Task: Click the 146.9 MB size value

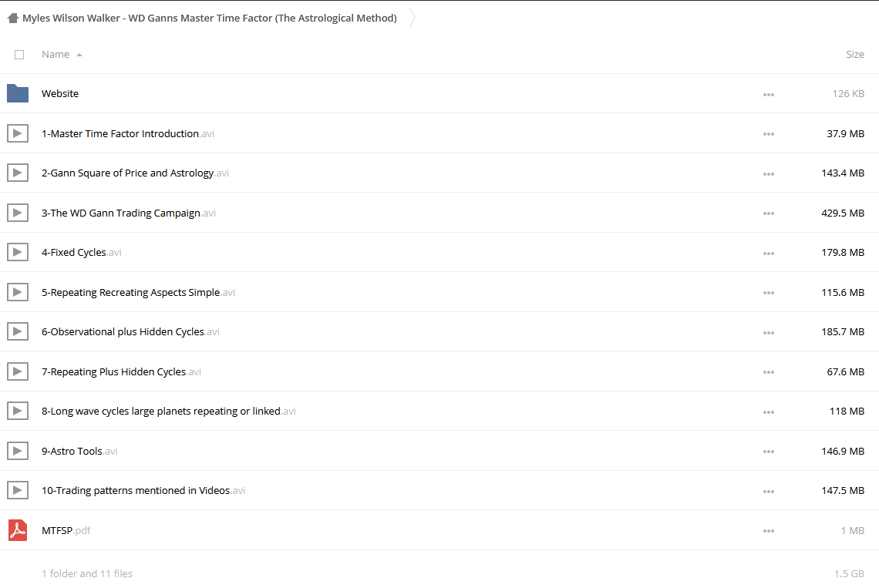Action: [x=843, y=451]
